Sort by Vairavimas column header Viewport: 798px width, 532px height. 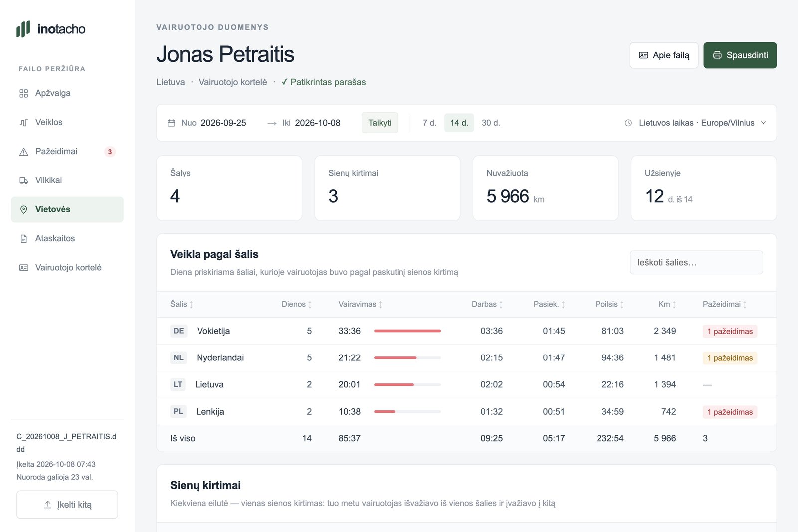360,304
